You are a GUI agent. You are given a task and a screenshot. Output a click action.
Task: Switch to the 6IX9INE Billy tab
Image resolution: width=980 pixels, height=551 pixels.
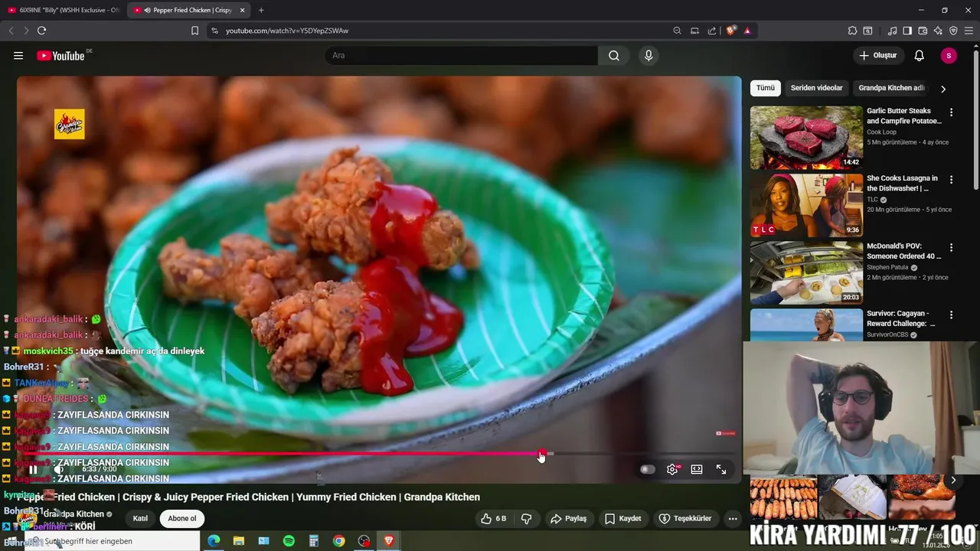pyautogui.click(x=63, y=10)
